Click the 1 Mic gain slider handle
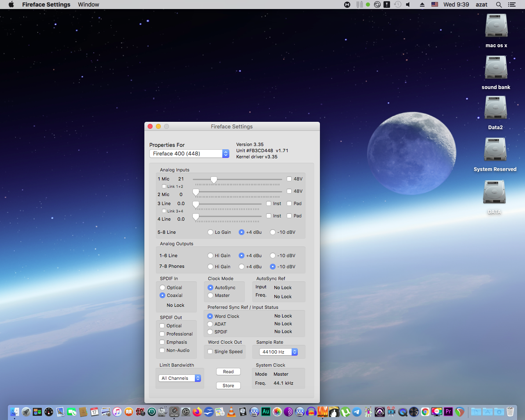The image size is (525, 420). click(214, 180)
